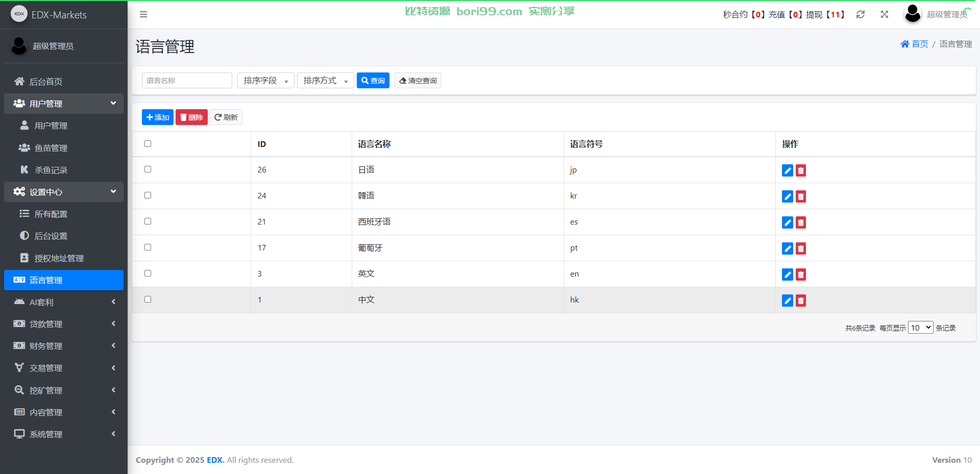Image resolution: width=980 pixels, height=474 pixels.
Task: Click the 查询 search button
Action: coord(373,81)
